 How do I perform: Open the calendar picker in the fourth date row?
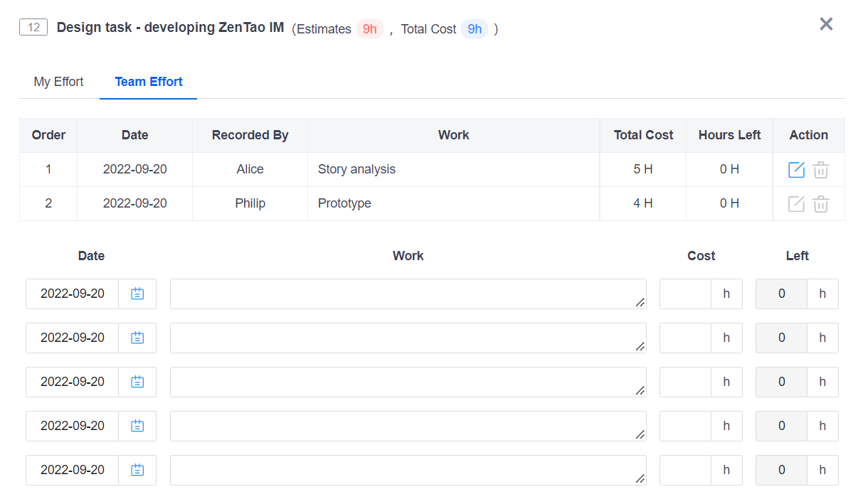click(137, 426)
